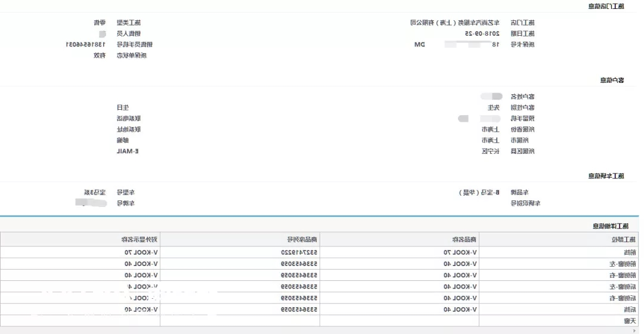Click the salesperson phone number 13816546031
Image resolution: width=644 pixels, height=334 pixels.
86,44
